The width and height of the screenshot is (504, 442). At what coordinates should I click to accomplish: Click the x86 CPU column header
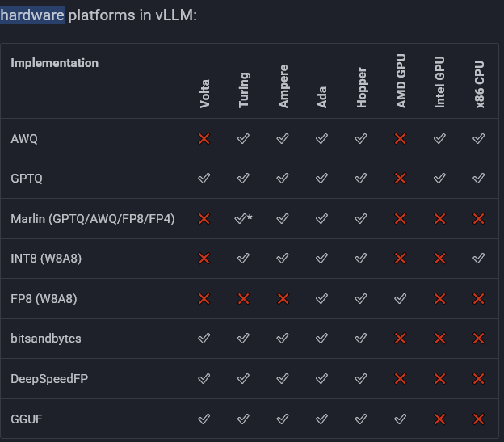pyautogui.click(x=479, y=82)
